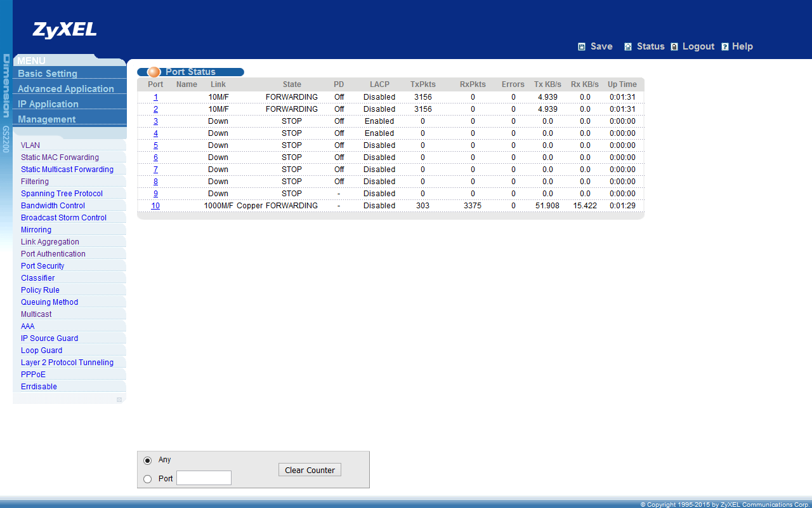Open Policy Rule page
Screen dimensions: 812x508
coord(40,290)
